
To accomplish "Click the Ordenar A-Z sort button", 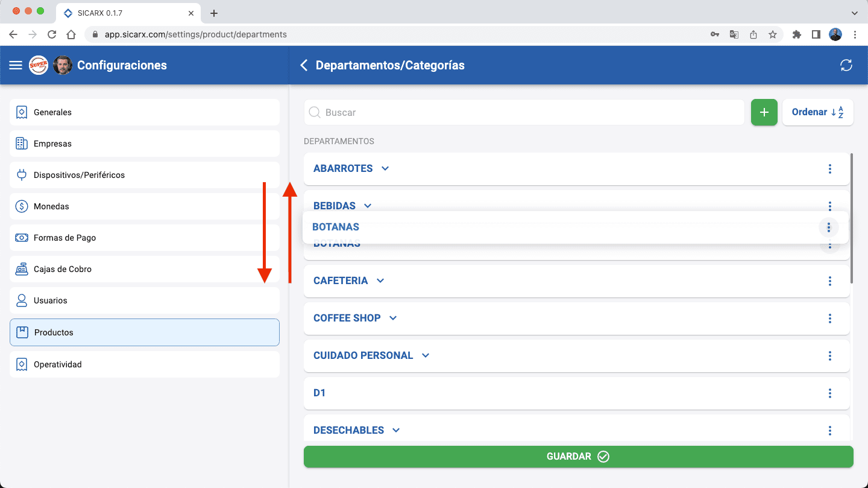I will (817, 112).
